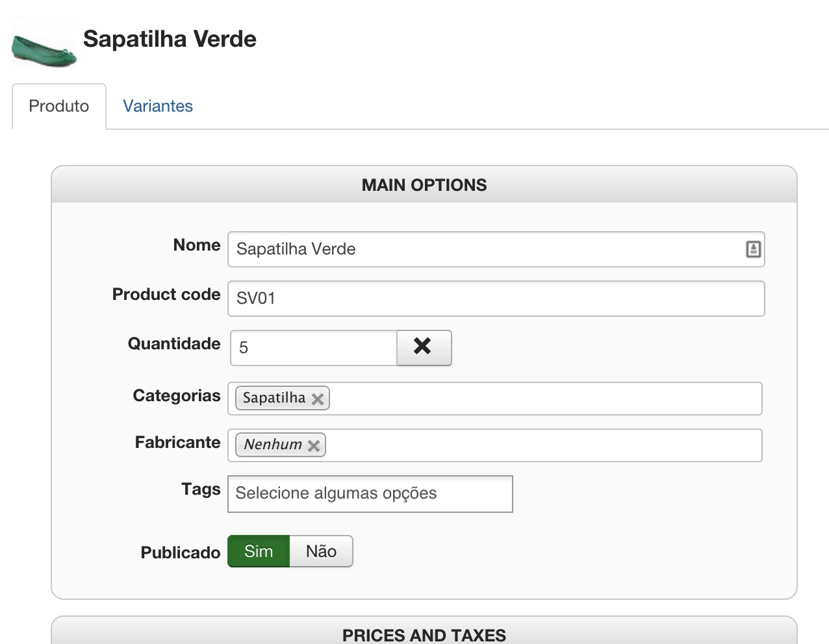Viewport: 829px width, 644px height.
Task: Click the Sapatilha Verde page title
Action: coord(170,39)
